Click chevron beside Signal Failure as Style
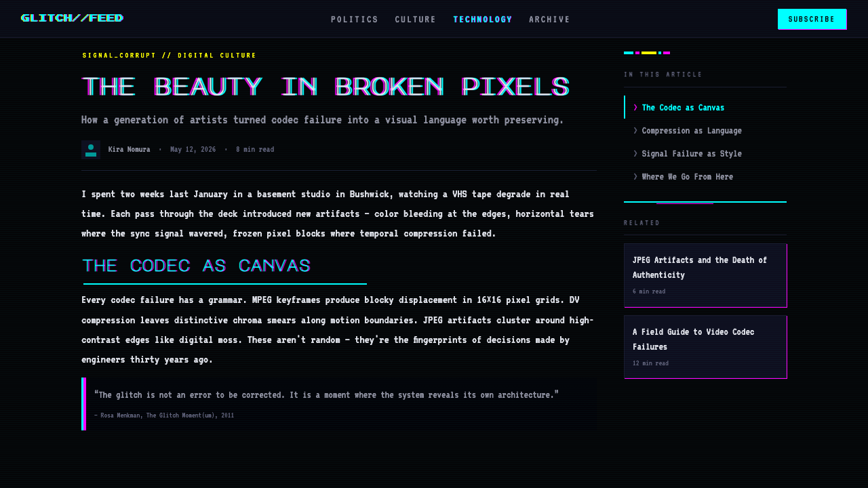The width and height of the screenshot is (868, 488). [x=635, y=154]
